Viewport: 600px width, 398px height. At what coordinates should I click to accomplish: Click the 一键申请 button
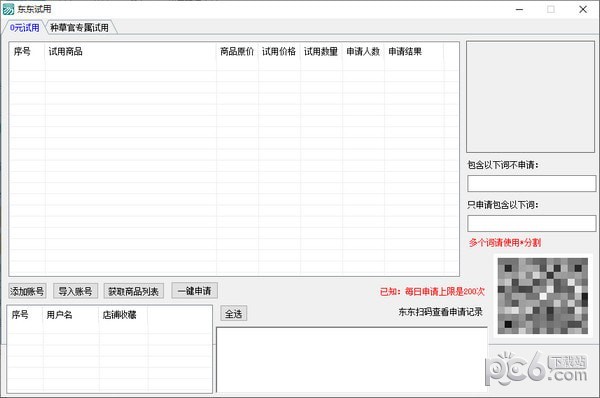click(x=194, y=290)
